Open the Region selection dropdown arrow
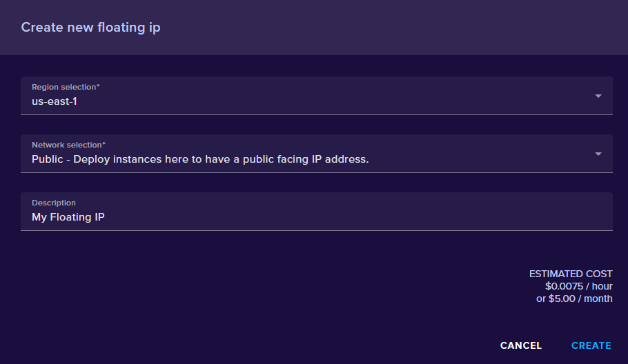 tap(598, 96)
